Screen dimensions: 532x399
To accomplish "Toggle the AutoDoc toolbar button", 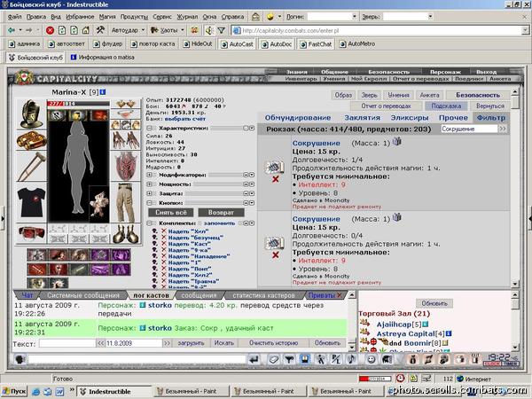I will 277,44.
